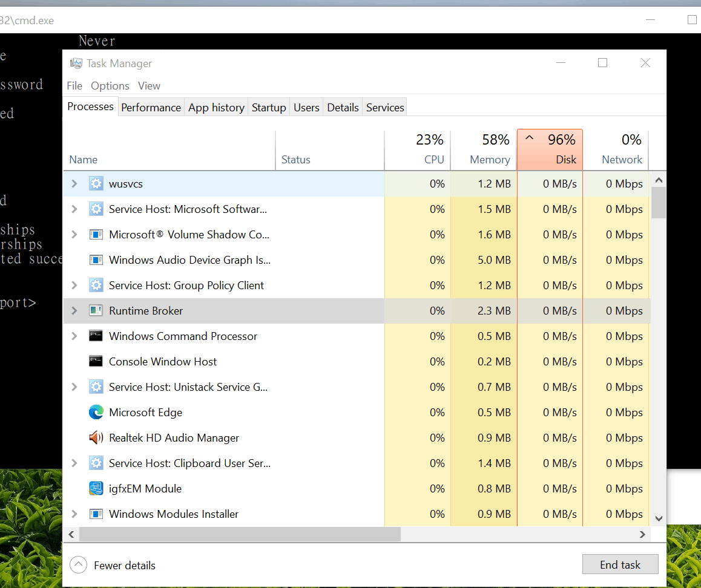
Task: Click the Microsoft Volume Shadow Copy icon
Action: point(96,235)
